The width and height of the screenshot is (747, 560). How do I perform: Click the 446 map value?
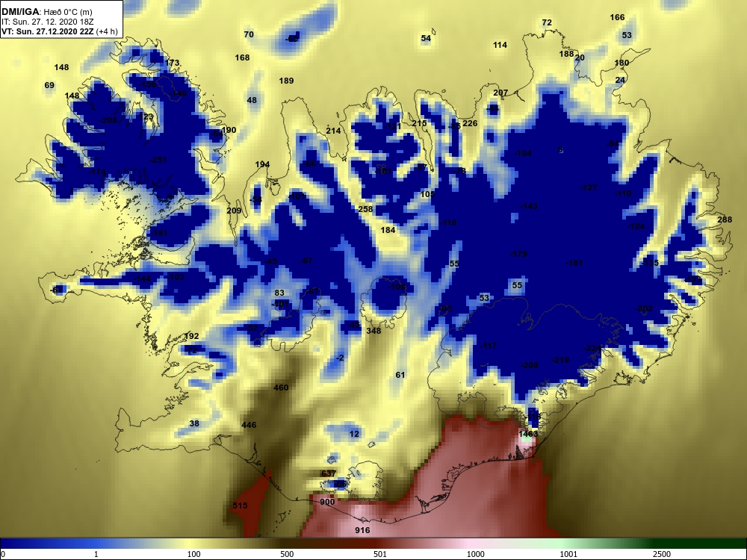pos(249,425)
